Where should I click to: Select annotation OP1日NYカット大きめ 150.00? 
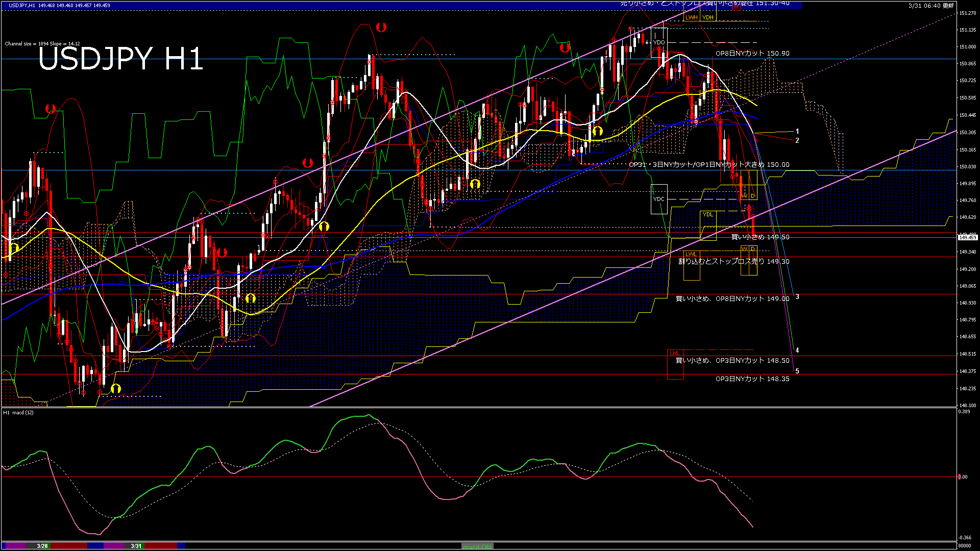coord(742,165)
